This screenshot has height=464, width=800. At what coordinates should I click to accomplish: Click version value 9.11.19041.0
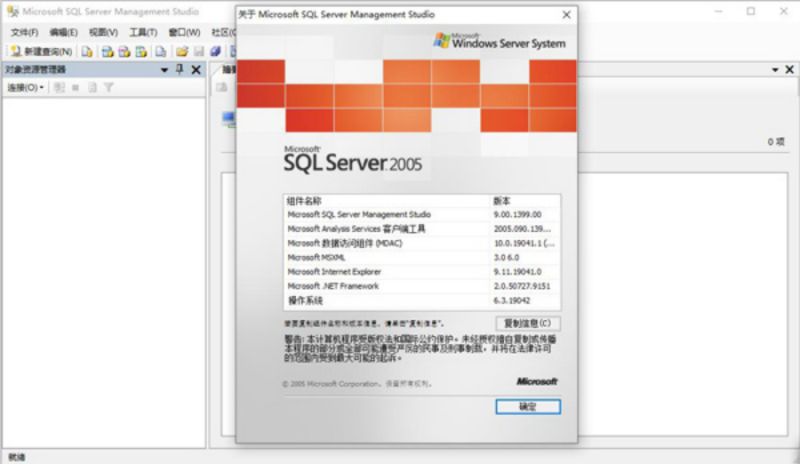click(517, 272)
